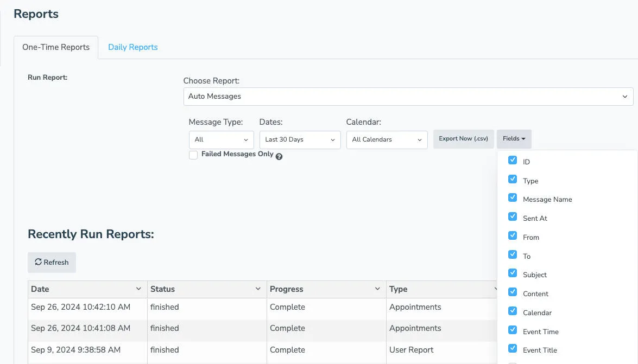Uncheck the ID field
This screenshot has height=364, width=638.
tap(513, 160)
